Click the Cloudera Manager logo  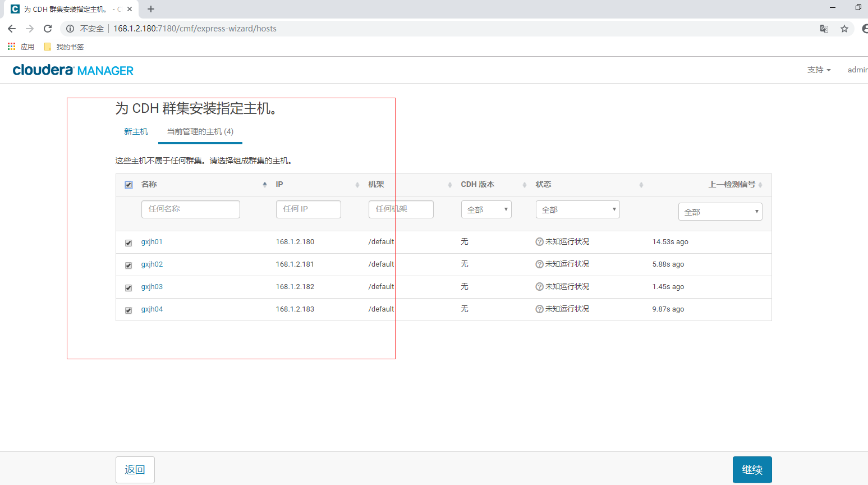click(73, 70)
